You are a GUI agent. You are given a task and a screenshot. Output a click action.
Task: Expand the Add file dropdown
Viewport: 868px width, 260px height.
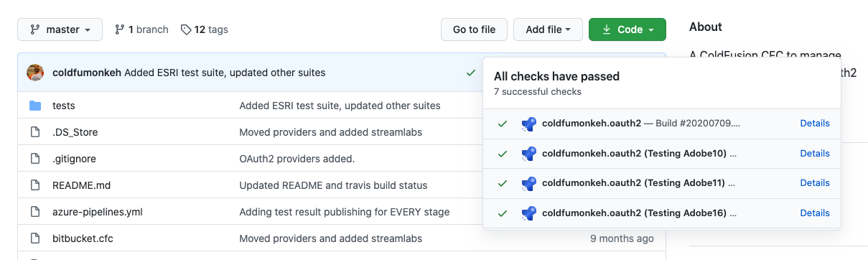pyautogui.click(x=549, y=29)
